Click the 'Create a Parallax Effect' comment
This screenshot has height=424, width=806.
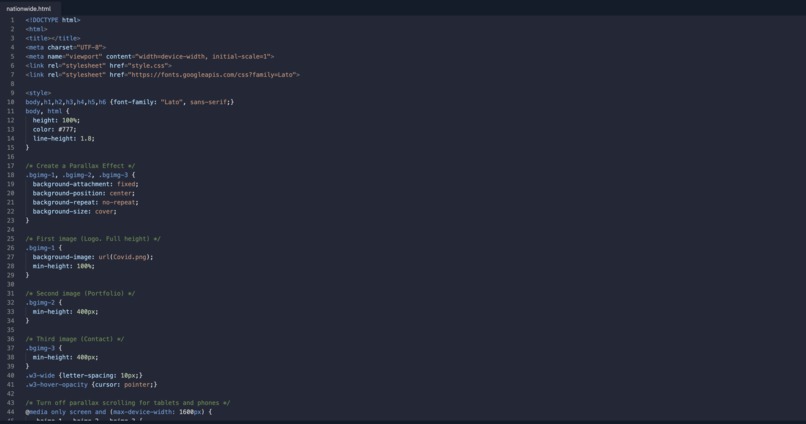80,166
